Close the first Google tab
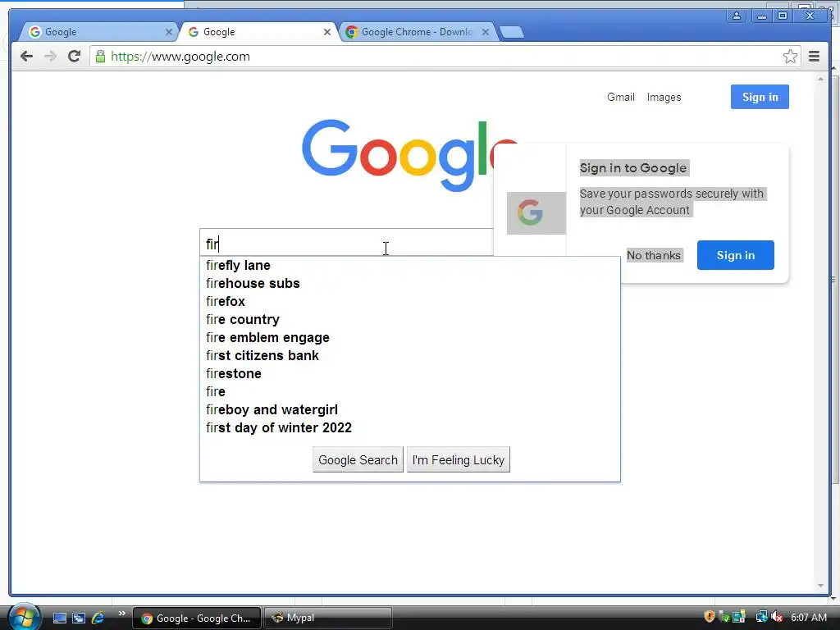This screenshot has width=840, height=630. (169, 32)
